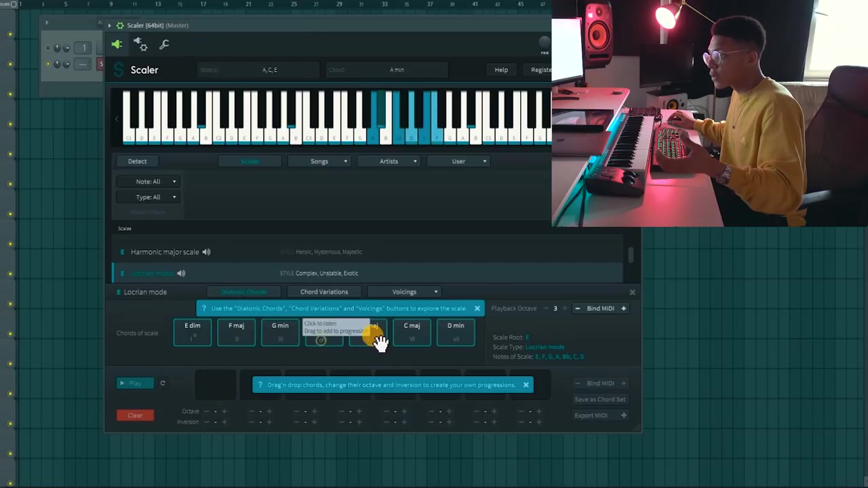Click the Detect button

coord(137,161)
